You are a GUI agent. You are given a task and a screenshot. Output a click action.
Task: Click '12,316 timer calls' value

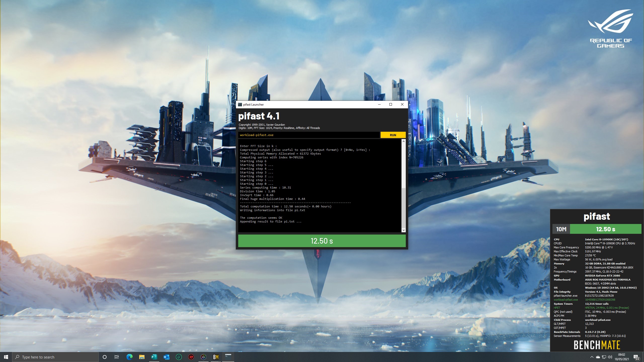click(597, 304)
